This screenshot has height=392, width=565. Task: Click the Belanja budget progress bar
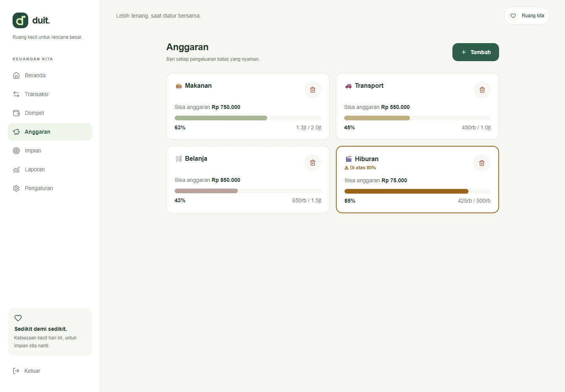[248, 191]
